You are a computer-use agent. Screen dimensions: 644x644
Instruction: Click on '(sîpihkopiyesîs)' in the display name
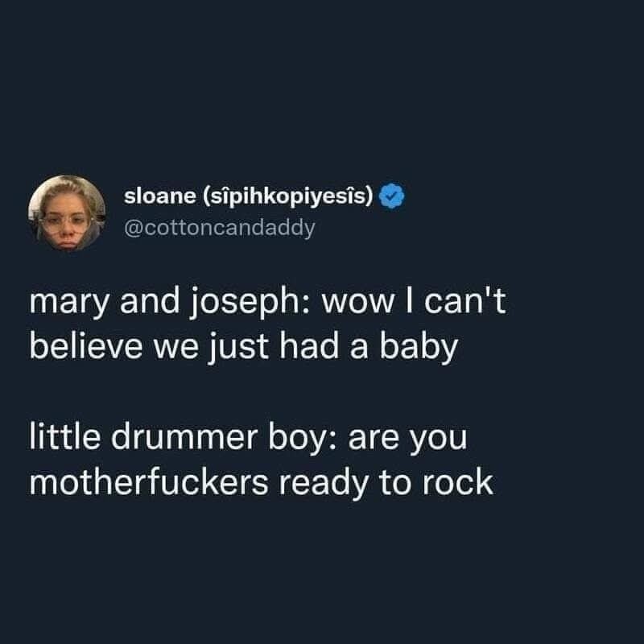(x=288, y=196)
